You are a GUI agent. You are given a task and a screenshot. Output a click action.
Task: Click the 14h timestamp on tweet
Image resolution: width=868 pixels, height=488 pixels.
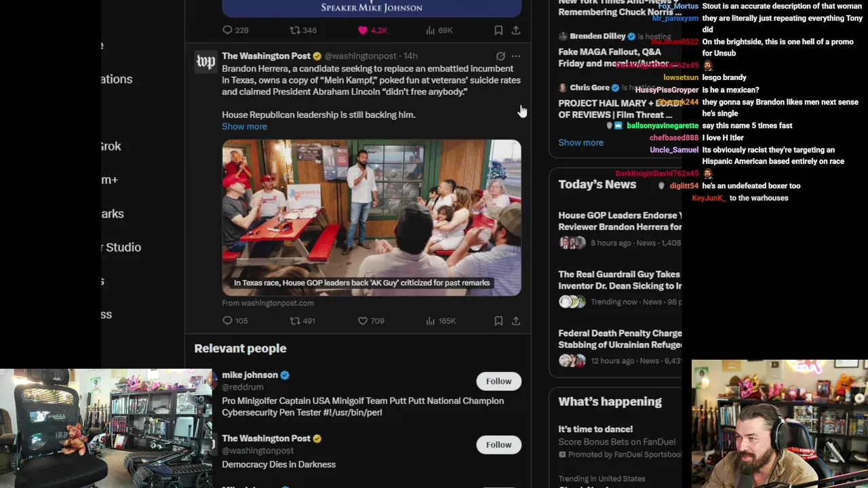[x=410, y=56]
